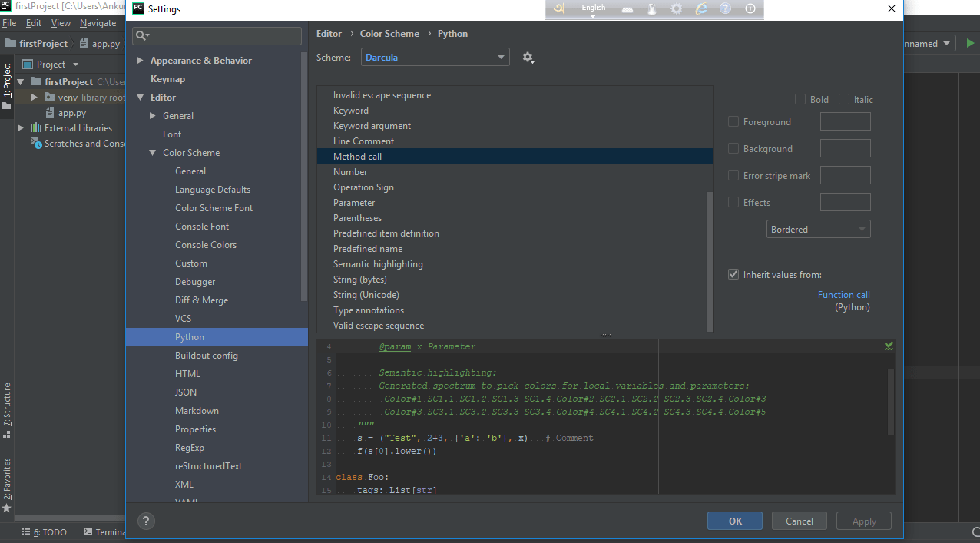
Task: Click the Background color swatch field
Action: [x=845, y=147]
